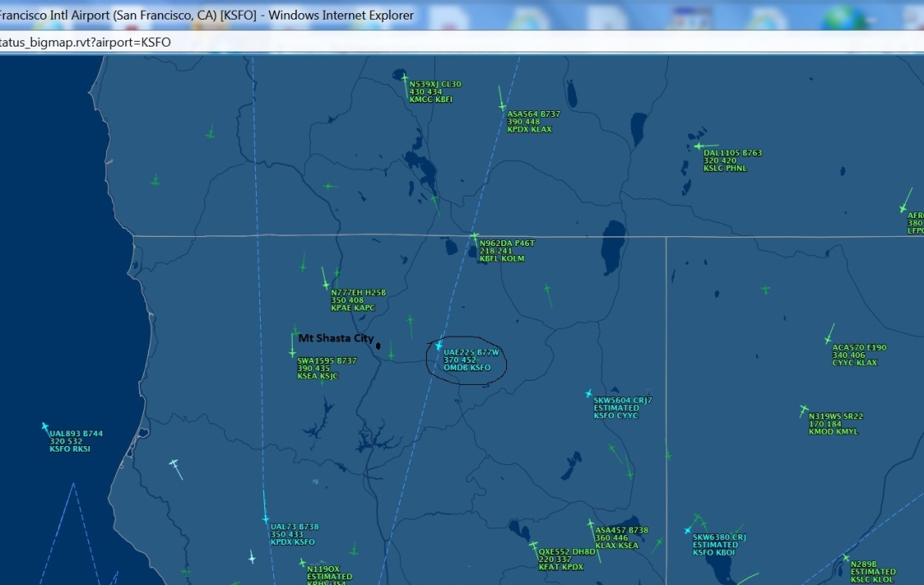Viewport: 924px width, 585px height.
Task: Select the UAL893 B744 plane icon
Action: click(45, 426)
